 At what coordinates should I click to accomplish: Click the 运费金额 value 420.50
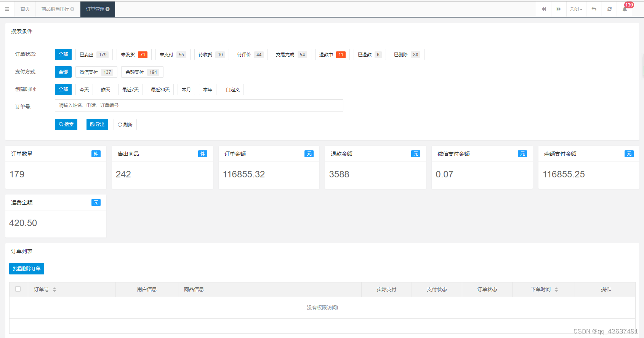click(x=23, y=223)
